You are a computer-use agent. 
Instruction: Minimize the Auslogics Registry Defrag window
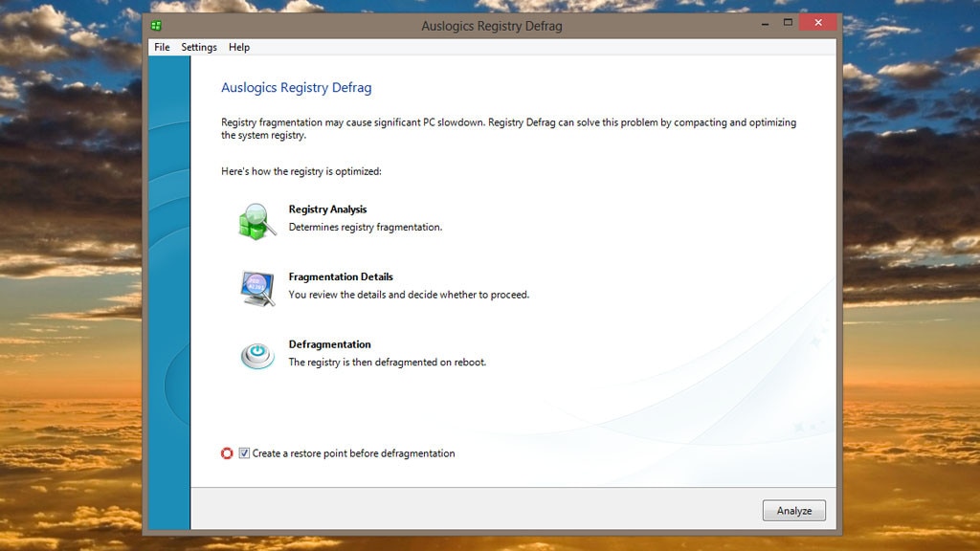click(765, 23)
